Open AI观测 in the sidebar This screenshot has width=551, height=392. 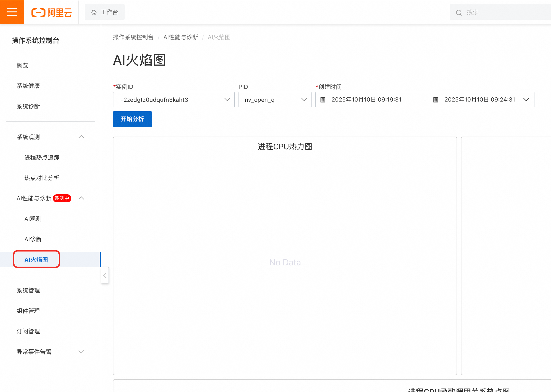(x=33, y=219)
